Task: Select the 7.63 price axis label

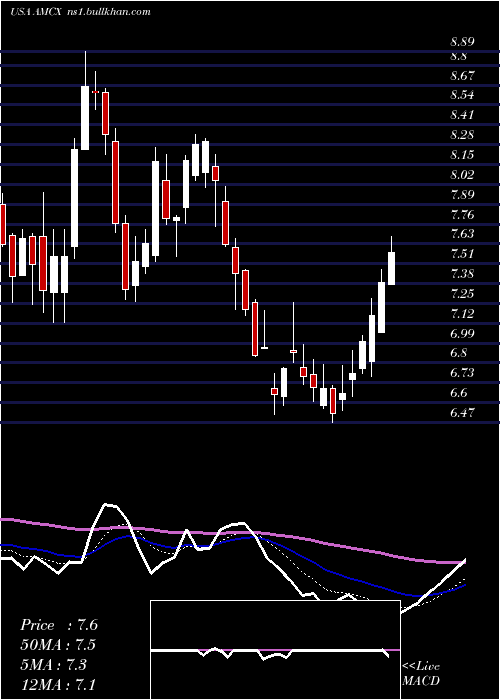Action: (462, 233)
